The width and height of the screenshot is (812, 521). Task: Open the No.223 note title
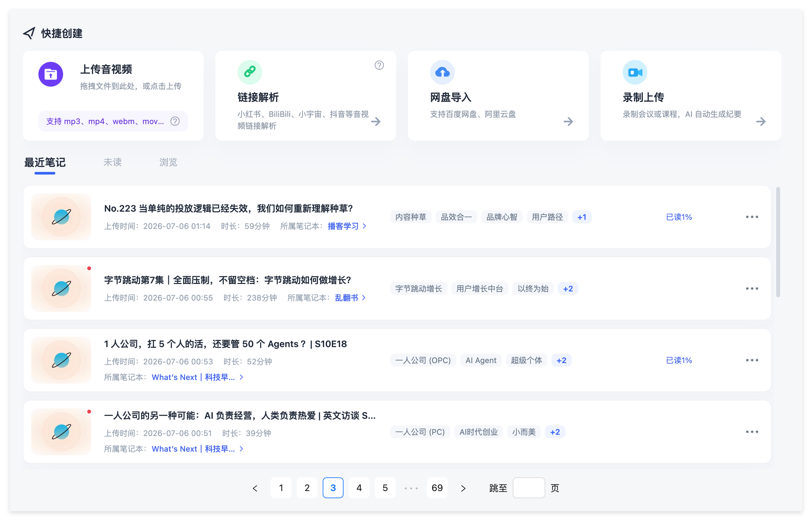(228, 208)
